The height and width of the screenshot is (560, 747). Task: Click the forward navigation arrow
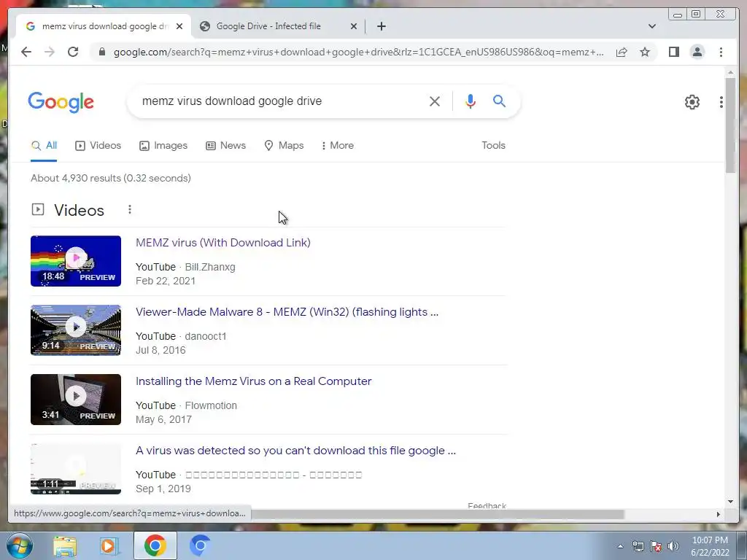50,52
